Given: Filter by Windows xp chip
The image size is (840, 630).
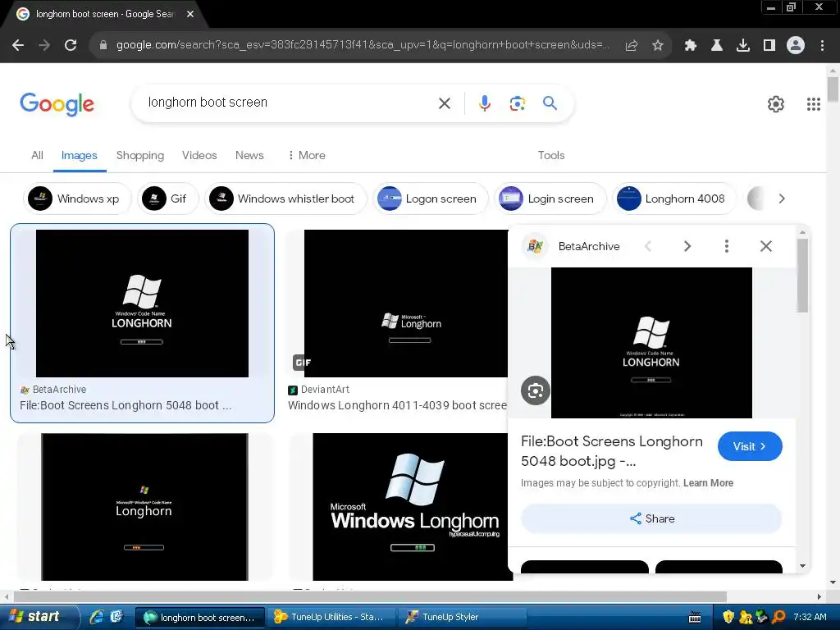Looking at the screenshot, I should (78, 199).
